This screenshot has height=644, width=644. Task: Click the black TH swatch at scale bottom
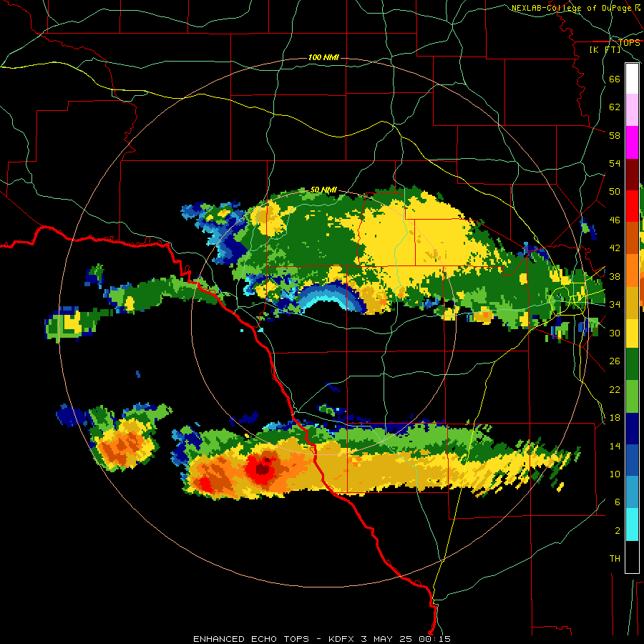click(x=632, y=557)
